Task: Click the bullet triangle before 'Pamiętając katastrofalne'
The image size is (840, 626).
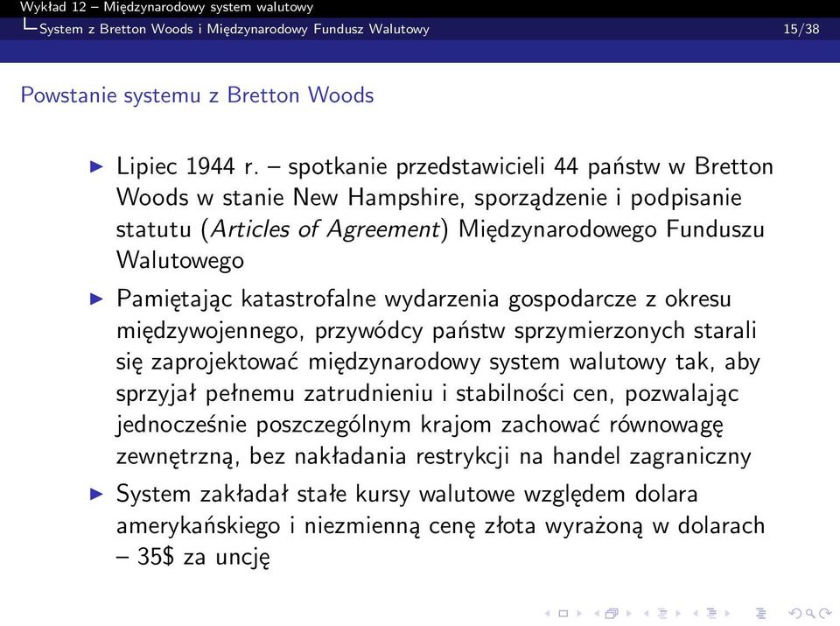Action: (x=97, y=299)
